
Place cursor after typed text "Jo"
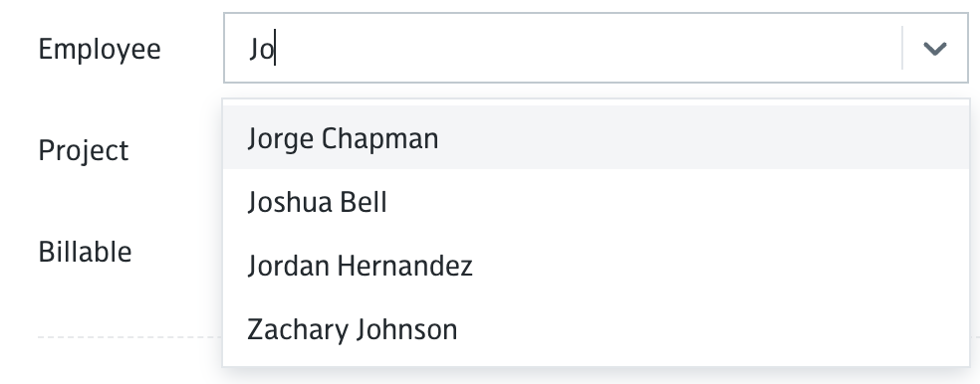[276, 50]
